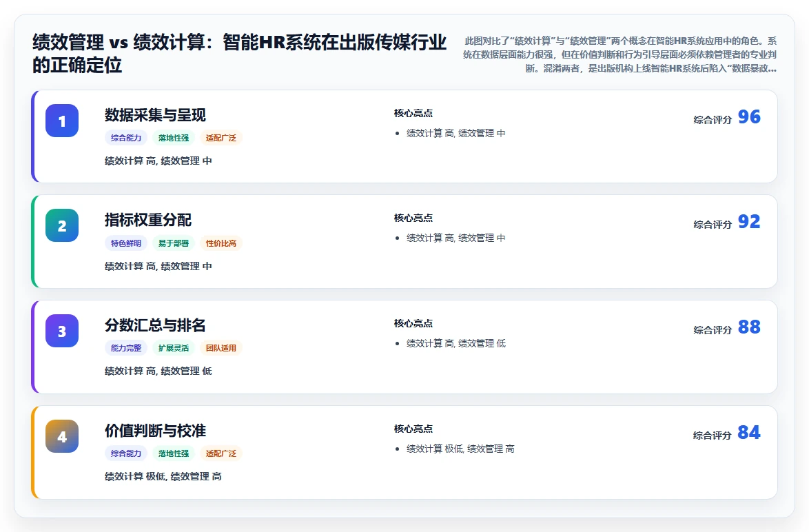Click the summary line under 指标权重分配 tags
809x532 pixels.
[x=158, y=266]
